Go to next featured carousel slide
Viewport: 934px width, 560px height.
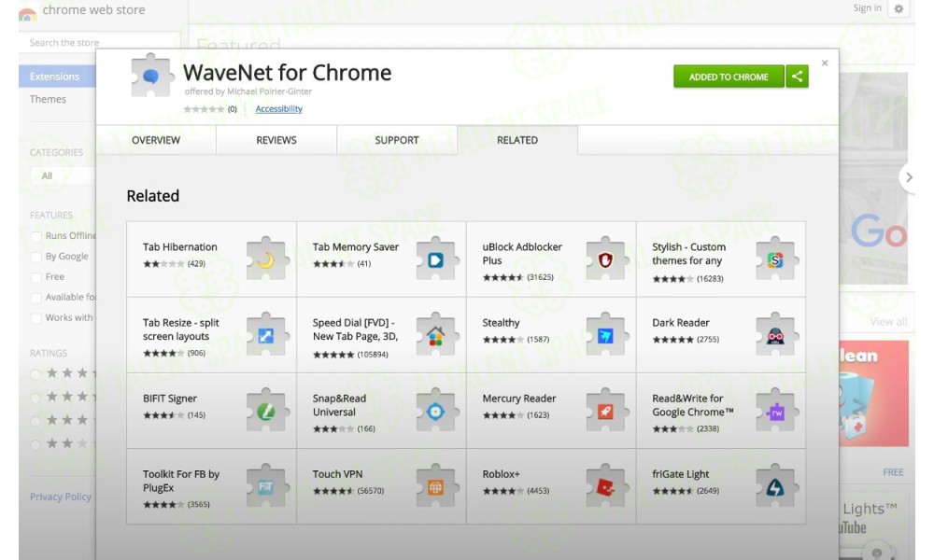908,177
